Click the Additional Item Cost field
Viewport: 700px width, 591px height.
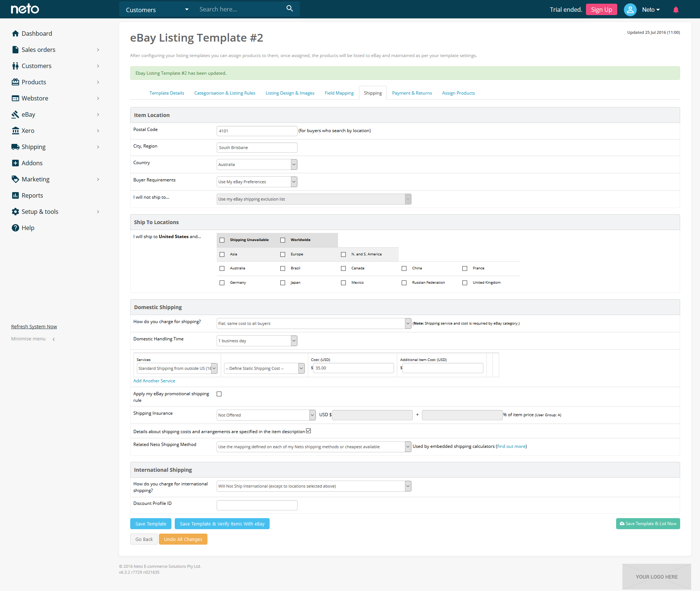pos(443,368)
